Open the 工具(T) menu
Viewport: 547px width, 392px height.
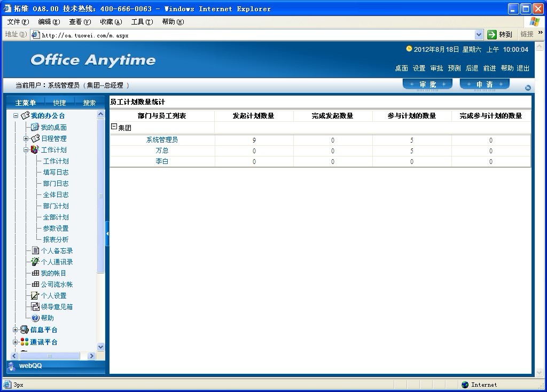[142, 22]
